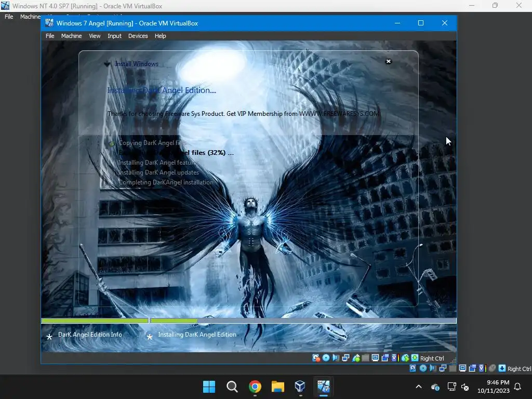Click recording icon in Windows 7 Angel status bar

tap(385, 358)
